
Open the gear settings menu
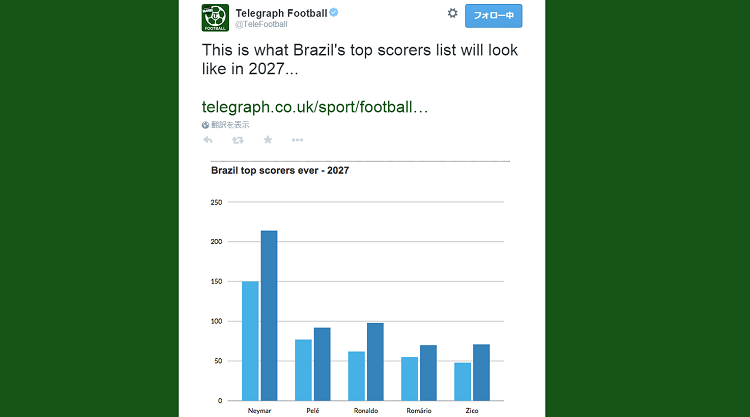point(452,13)
